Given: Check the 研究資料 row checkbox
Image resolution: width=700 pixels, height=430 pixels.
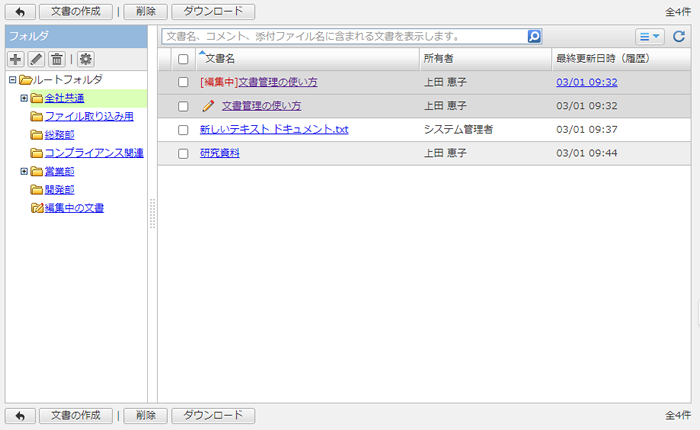Looking at the screenshot, I should 183,154.
